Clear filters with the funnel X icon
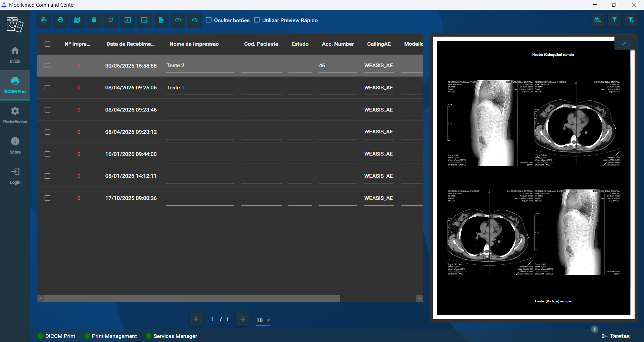 tap(631, 20)
